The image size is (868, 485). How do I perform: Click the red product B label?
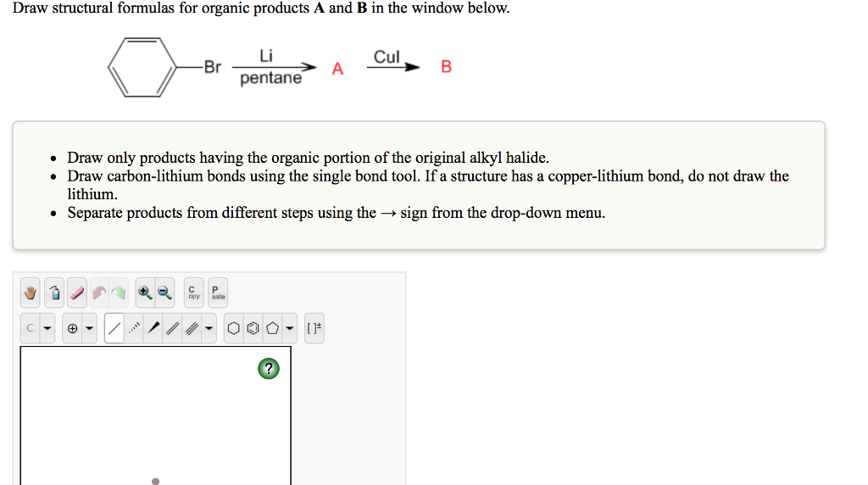pos(446,66)
